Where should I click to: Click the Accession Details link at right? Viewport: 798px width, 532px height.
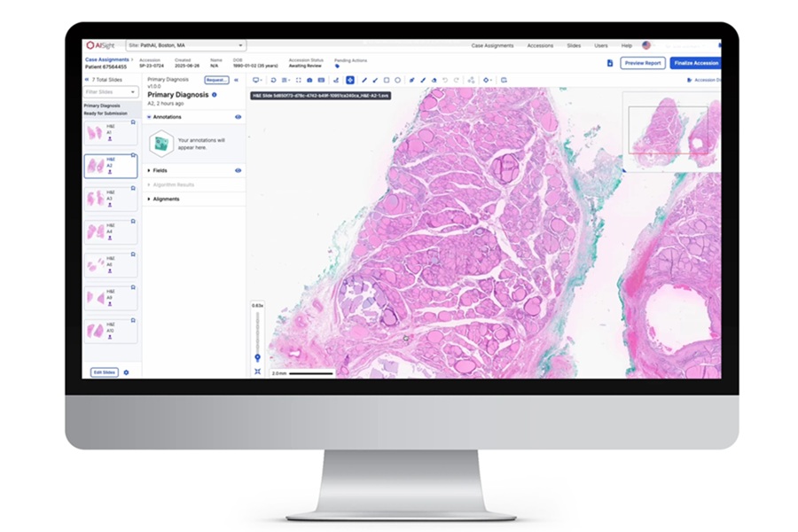[x=704, y=81]
